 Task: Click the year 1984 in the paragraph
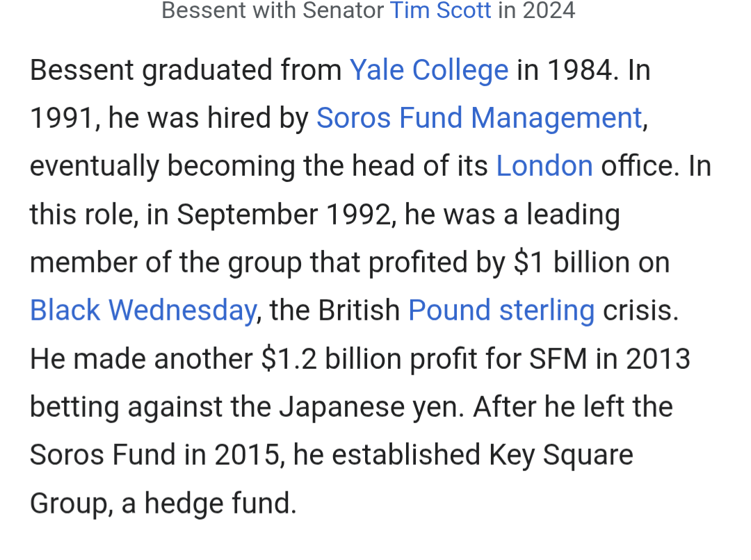point(582,70)
